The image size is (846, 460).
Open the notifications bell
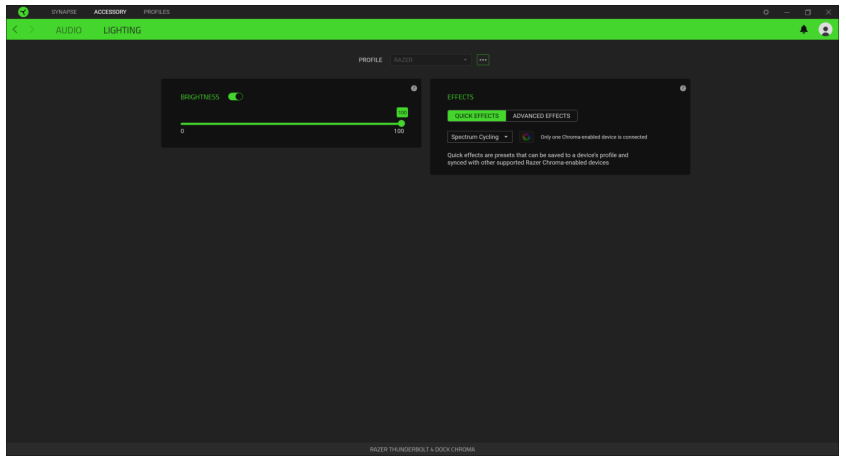tap(804, 31)
